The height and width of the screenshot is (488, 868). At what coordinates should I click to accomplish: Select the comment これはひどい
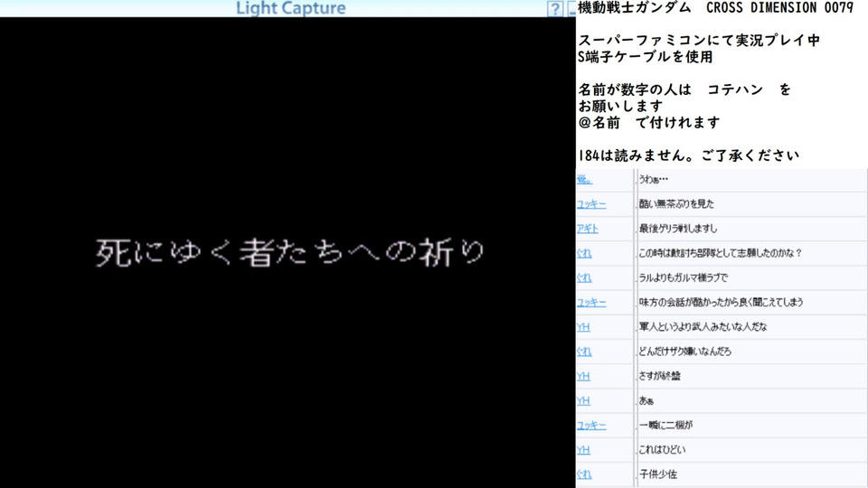(662, 450)
